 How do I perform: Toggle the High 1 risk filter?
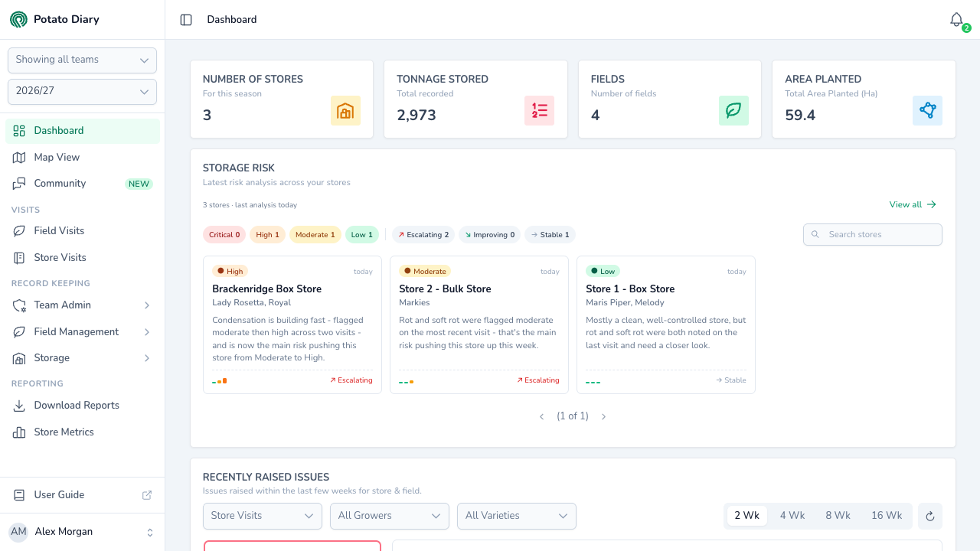tap(267, 235)
